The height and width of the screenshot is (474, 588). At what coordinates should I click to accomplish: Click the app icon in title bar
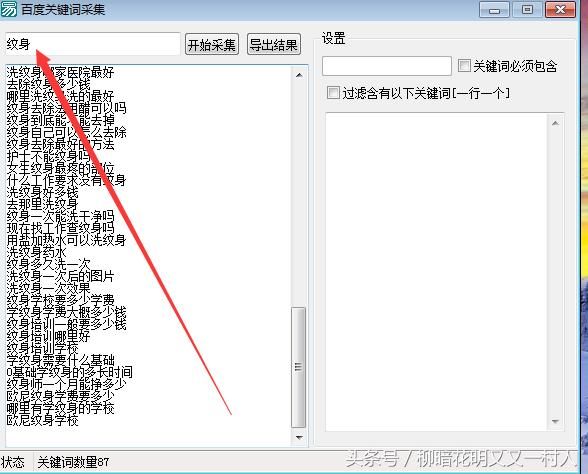click(x=8, y=9)
